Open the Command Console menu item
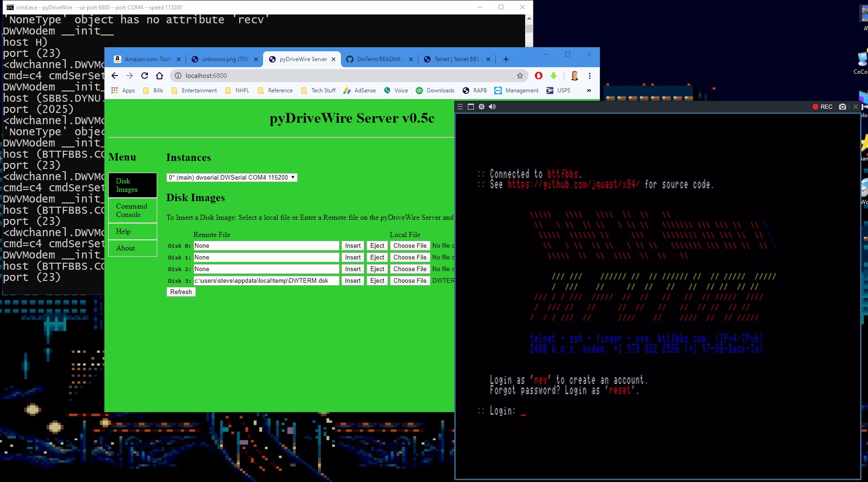This screenshot has height=482, width=868. pos(132,210)
